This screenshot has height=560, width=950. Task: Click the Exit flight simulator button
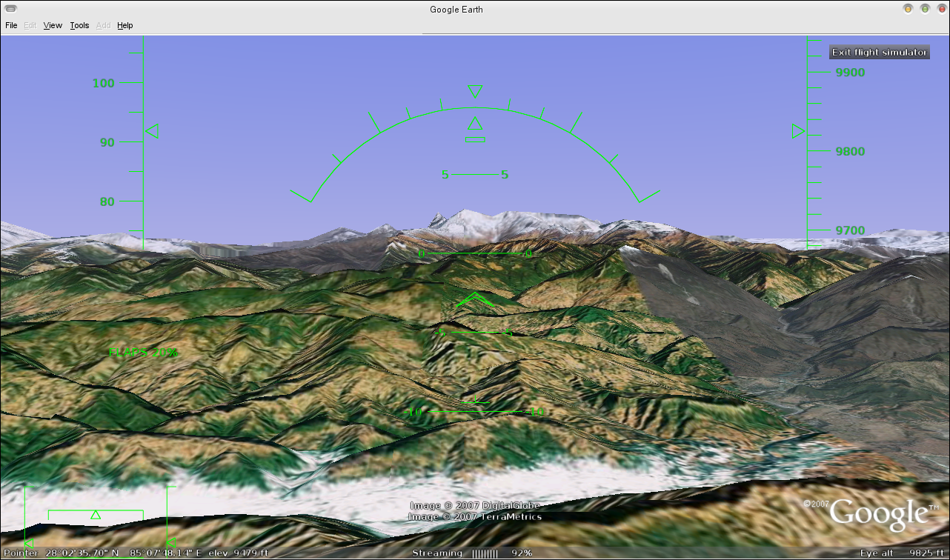(880, 52)
